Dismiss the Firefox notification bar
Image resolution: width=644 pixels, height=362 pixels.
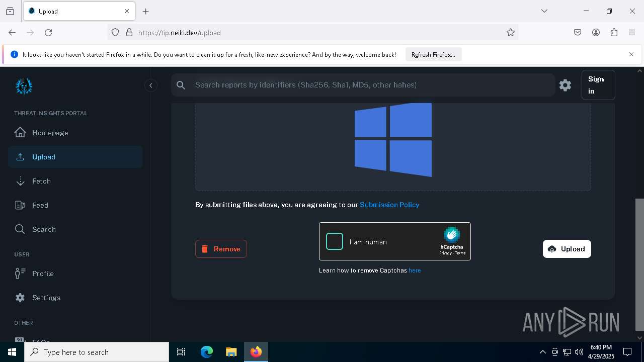pyautogui.click(x=631, y=54)
